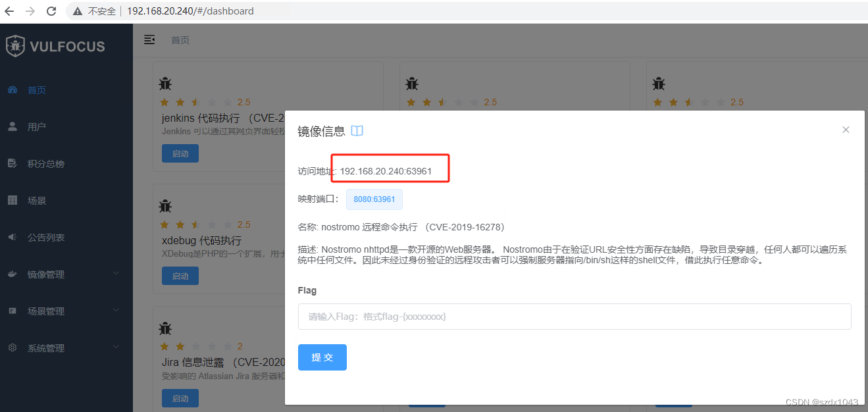868x412 pixels.
Task: Click the jenkins 代码执行 card title
Action: (x=223, y=118)
